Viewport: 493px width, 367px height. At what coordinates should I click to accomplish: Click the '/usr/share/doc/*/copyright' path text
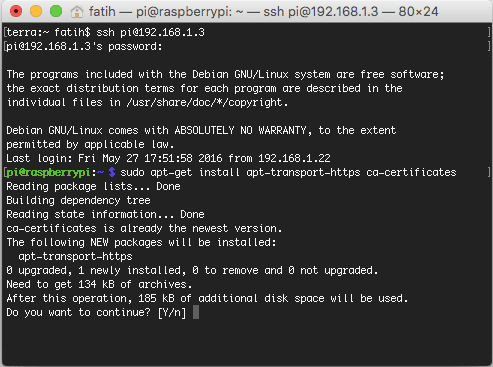(204, 102)
